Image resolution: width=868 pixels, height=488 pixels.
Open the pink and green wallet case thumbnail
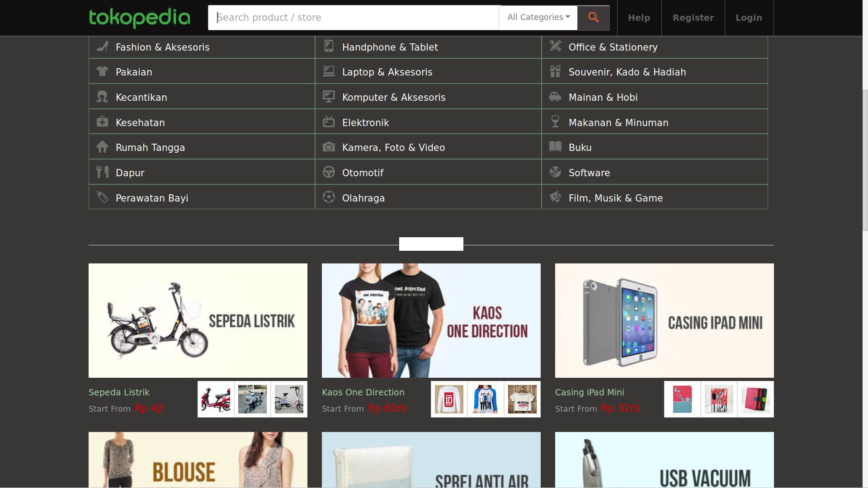click(x=755, y=399)
